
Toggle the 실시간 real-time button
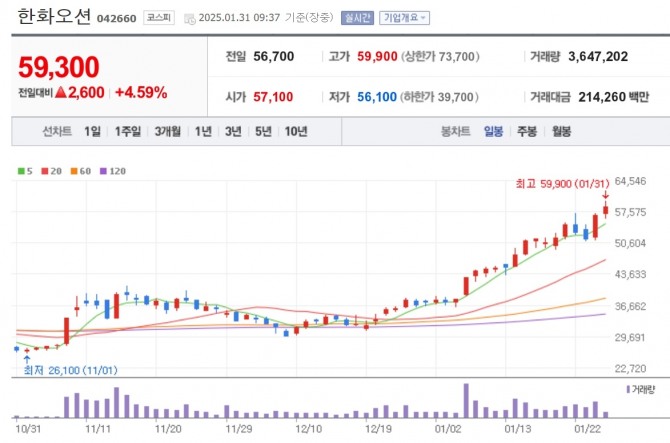pyautogui.click(x=357, y=18)
